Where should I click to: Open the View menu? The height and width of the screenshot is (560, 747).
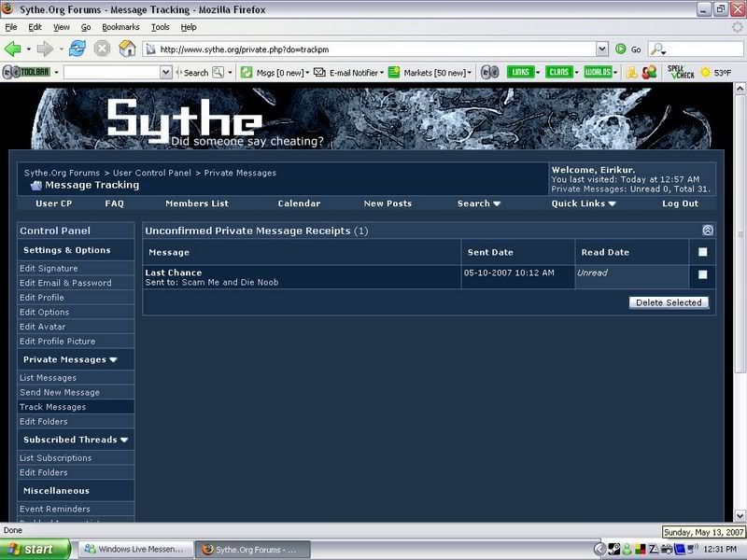coord(61,27)
